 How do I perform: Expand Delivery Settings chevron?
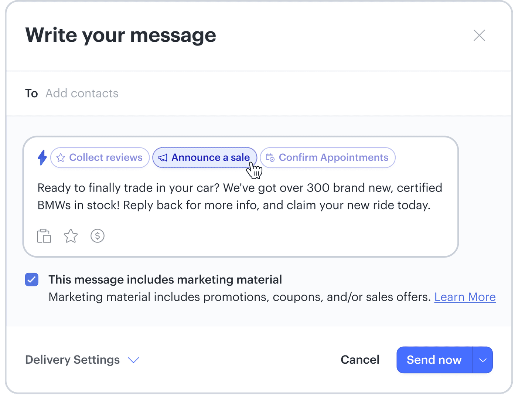tap(133, 360)
